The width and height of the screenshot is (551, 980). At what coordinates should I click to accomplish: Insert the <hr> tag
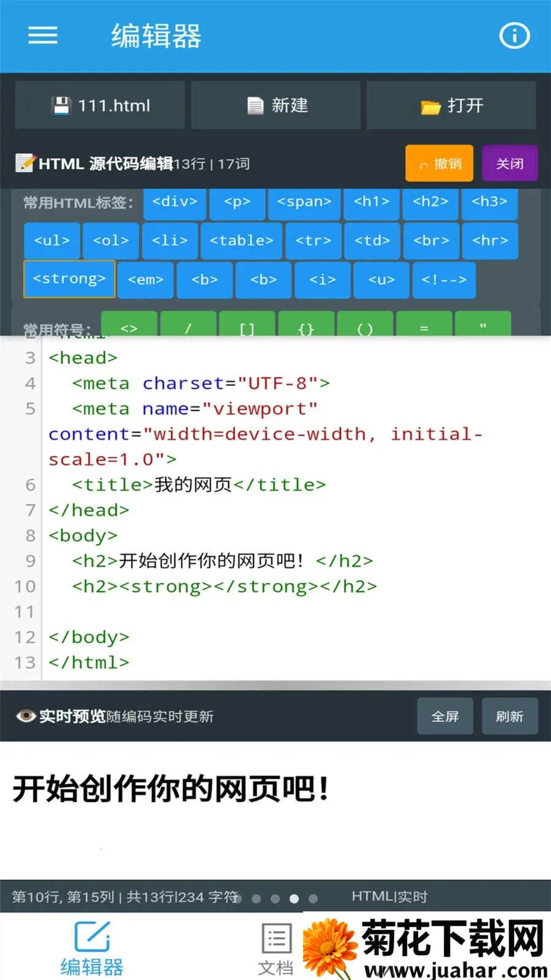click(x=490, y=241)
